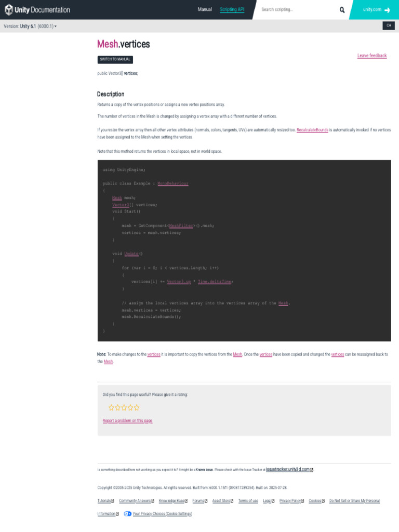Open the unity.com arrow link
399x532 pixels.
click(376, 10)
